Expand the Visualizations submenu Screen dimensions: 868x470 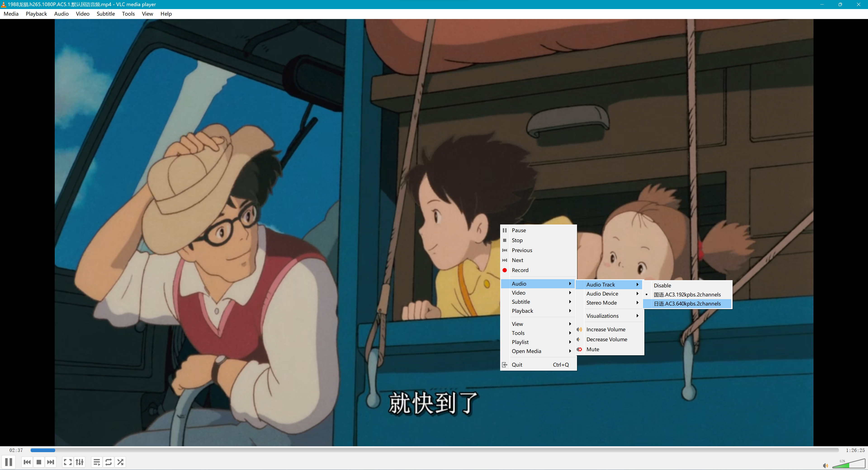[609, 316]
